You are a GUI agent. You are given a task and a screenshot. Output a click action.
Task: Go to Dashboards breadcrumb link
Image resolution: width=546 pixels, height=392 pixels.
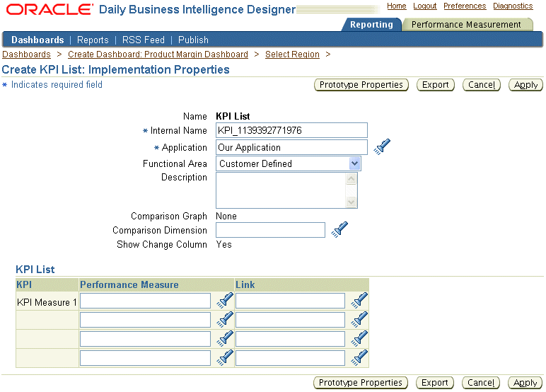tap(26, 54)
